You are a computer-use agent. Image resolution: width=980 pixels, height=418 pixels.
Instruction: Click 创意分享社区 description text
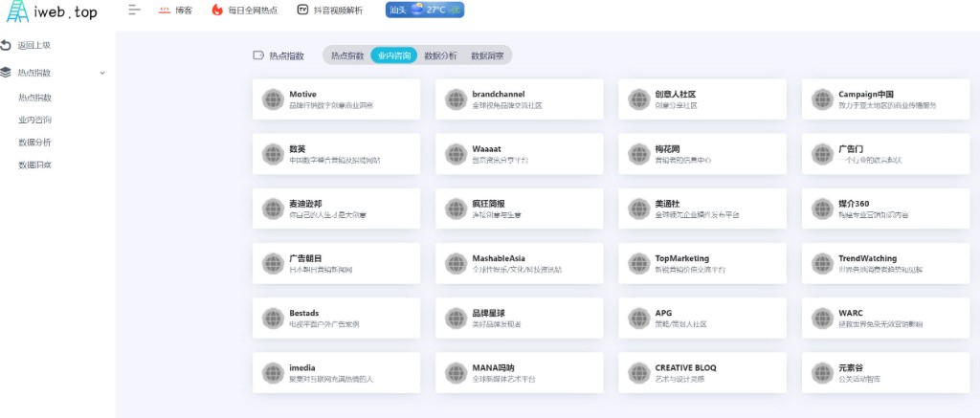pos(677,105)
